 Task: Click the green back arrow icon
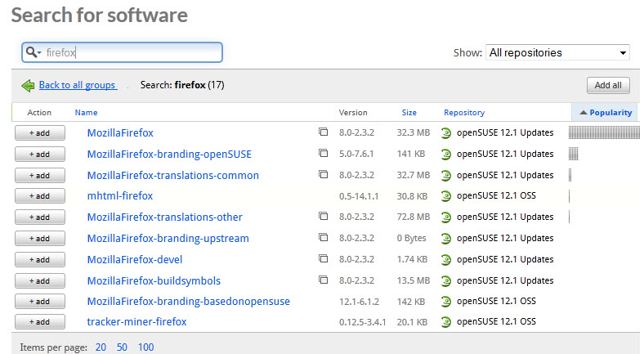[x=28, y=85]
